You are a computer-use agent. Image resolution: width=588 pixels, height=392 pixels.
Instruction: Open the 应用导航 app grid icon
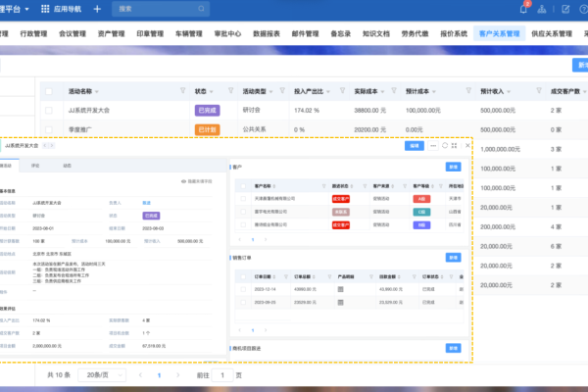[45, 9]
